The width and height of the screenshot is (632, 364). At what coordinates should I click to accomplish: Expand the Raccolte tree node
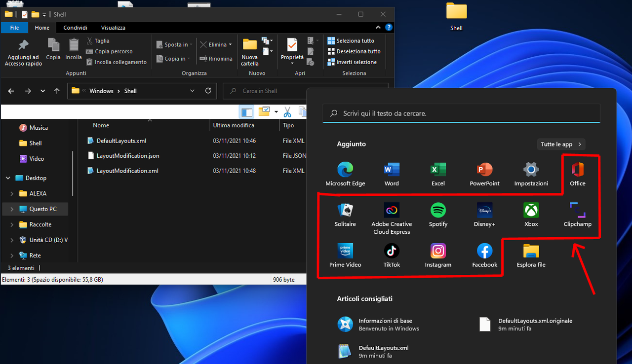coord(12,225)
